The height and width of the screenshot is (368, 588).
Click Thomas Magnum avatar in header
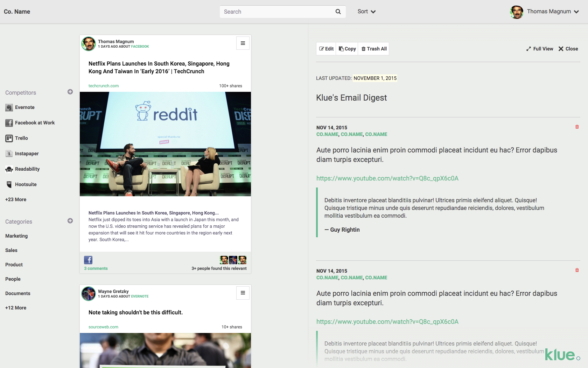(517, 12)
